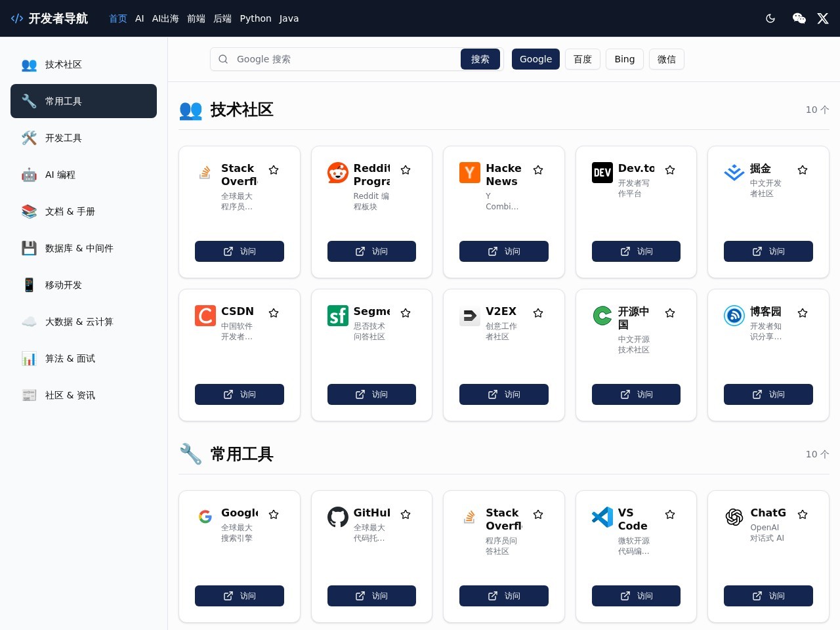
Task: Click the ChatGPT logo icon
Action: [x=734, y=517]
